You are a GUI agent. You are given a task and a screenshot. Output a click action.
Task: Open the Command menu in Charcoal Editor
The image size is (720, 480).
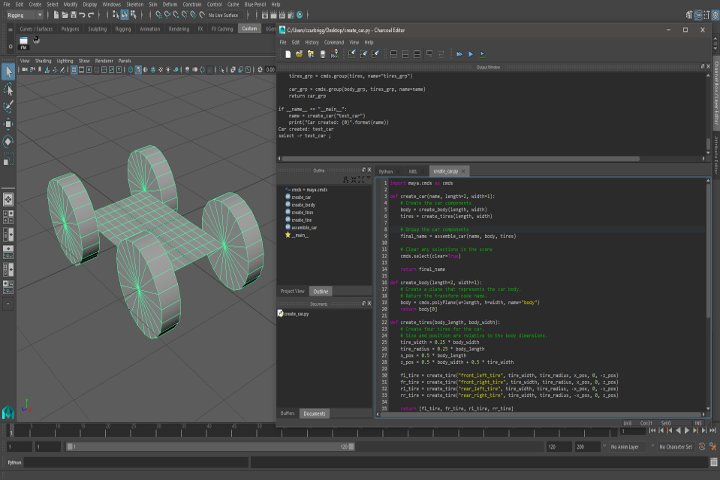click(334, 42)
